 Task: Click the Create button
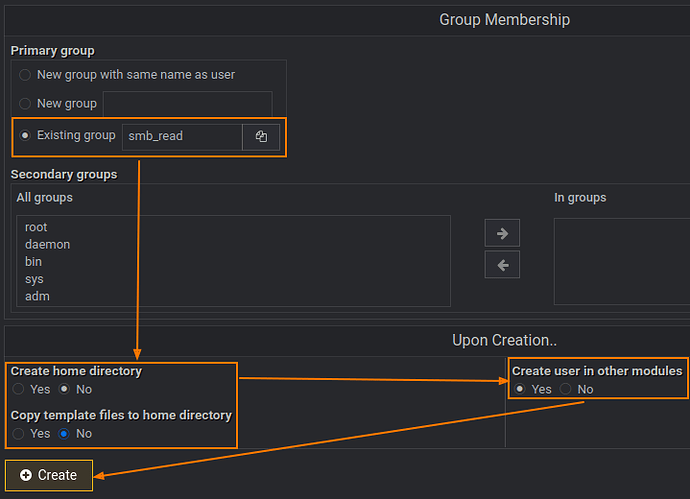point(48,475)
